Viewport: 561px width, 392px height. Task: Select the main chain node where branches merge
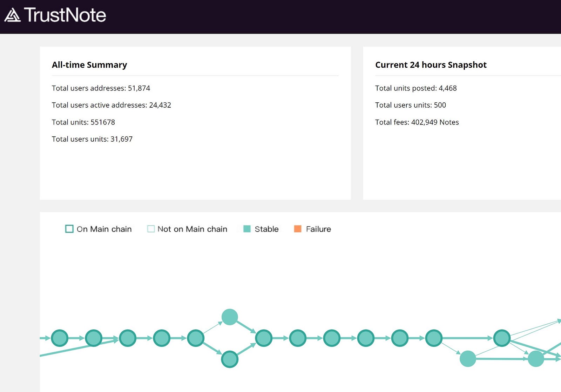pos(264,338)
